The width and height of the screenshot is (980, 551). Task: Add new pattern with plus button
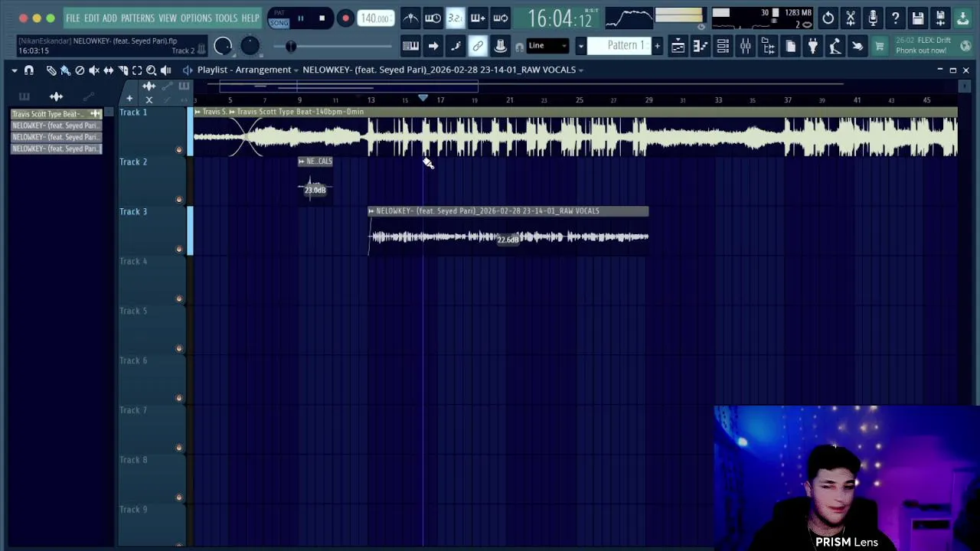pos(657,46)
